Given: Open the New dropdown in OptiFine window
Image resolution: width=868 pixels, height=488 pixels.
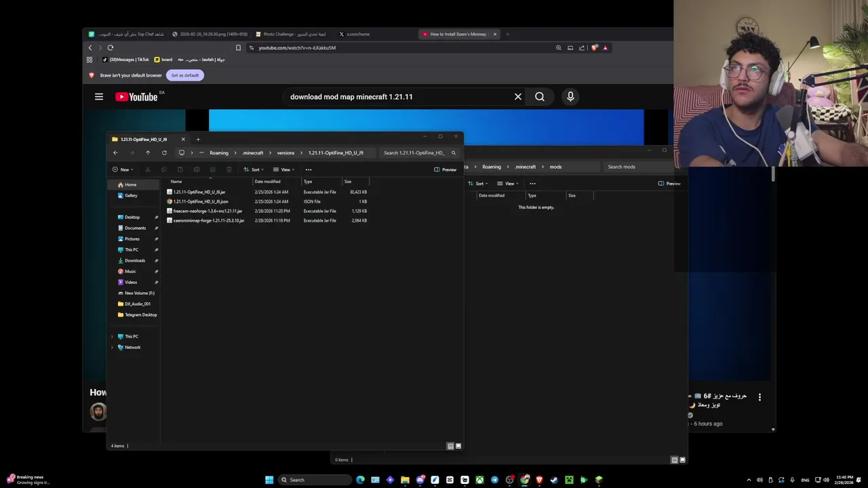Looking at the screenshot, I should click(x=123, y=169).
